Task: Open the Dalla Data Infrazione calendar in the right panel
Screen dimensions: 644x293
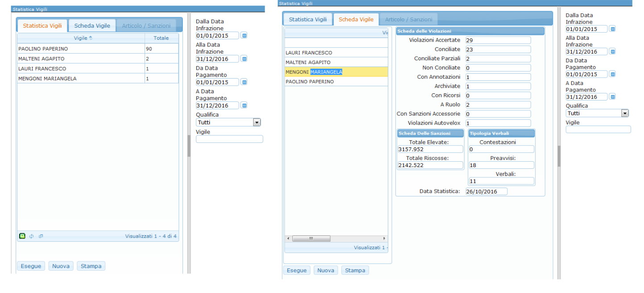Action: [613, 29]
